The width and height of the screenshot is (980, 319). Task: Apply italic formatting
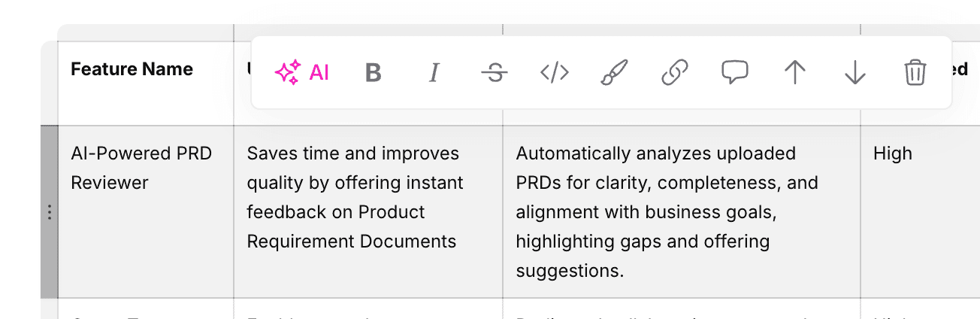pos(433,73)
